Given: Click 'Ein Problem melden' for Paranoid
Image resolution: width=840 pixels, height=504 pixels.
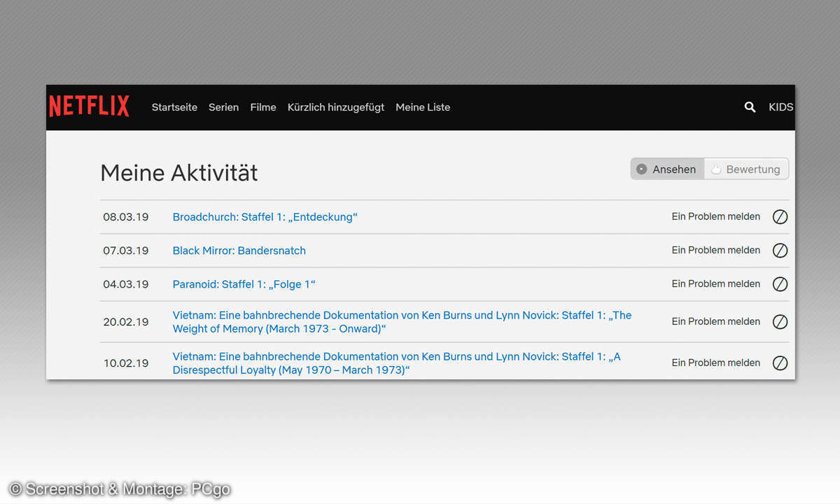Looking at the screenshot, I should click(x=716, y=283).
